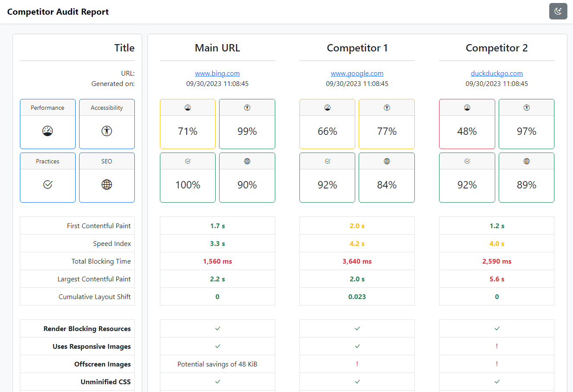573x392 pixels.
Task: Click the gauge icon above Competitor 2 48%
Action: (x=467, y=108)
